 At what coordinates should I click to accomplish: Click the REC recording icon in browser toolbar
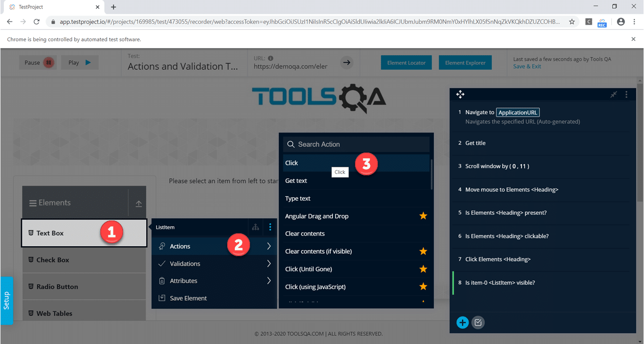(602, 22)
